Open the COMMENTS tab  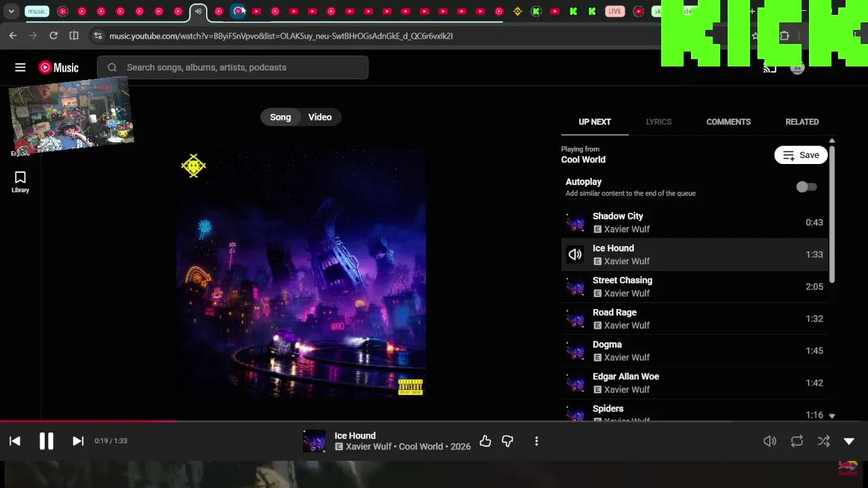click(x=728, y=122)
